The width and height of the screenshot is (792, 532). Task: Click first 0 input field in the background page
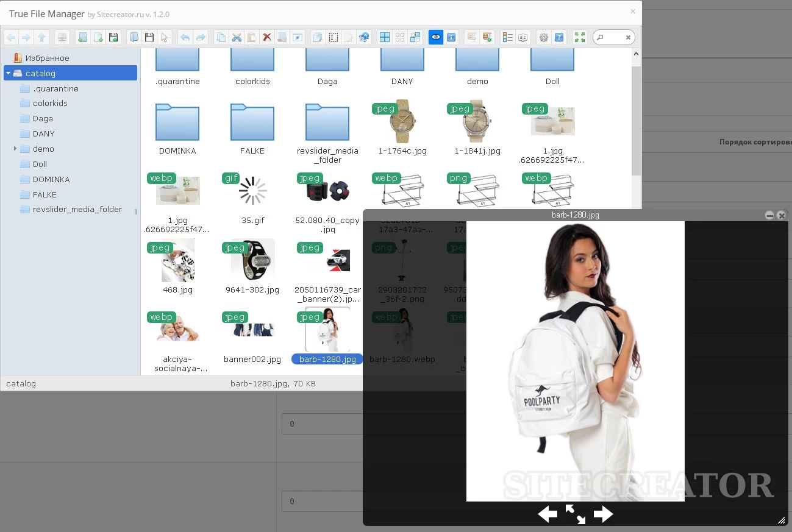click(x=322, y=424)
